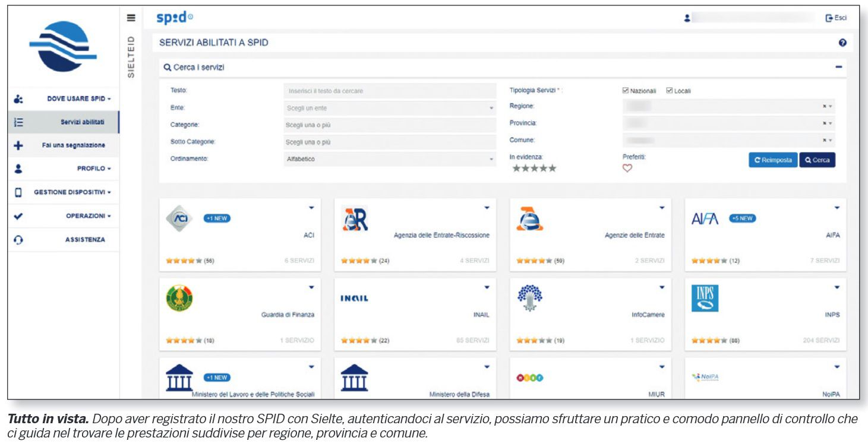
Task: Click the +1 NEW badge on ACI
Action: click(x=217, y=218)
